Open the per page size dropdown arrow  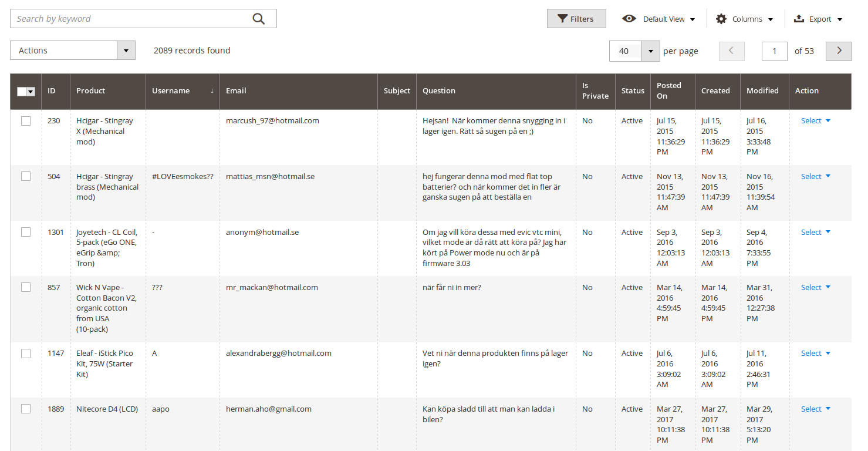click(650, 51)
